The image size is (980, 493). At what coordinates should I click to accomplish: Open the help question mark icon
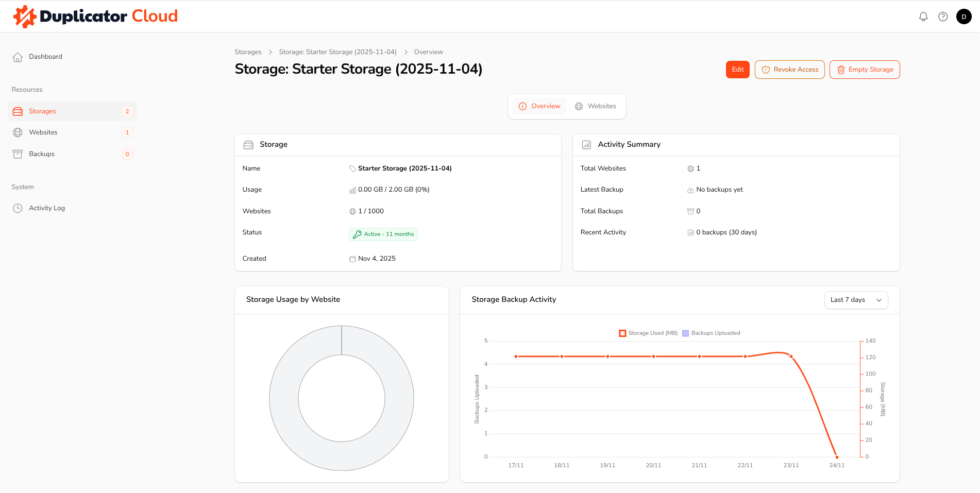(x=943, y=16)
